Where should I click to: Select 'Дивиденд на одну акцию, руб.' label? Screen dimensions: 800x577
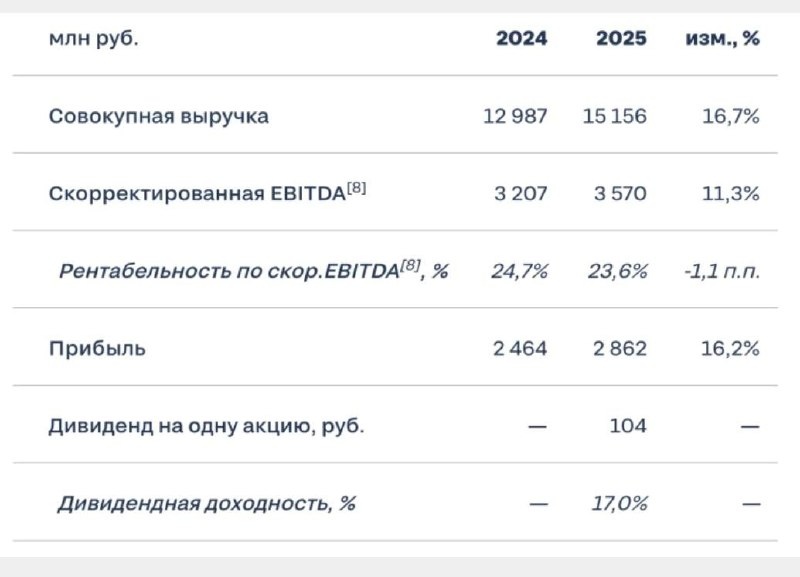point(207,426)
